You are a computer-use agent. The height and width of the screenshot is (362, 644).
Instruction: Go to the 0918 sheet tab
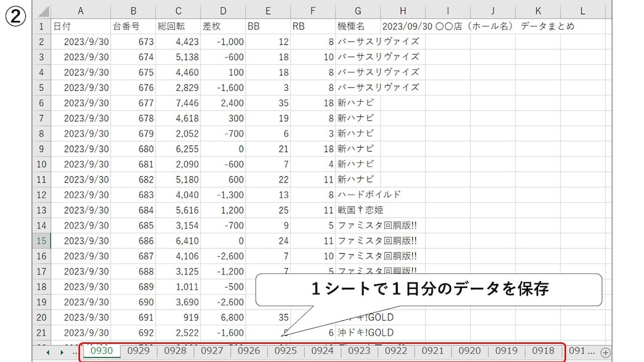tap(544, 351)
